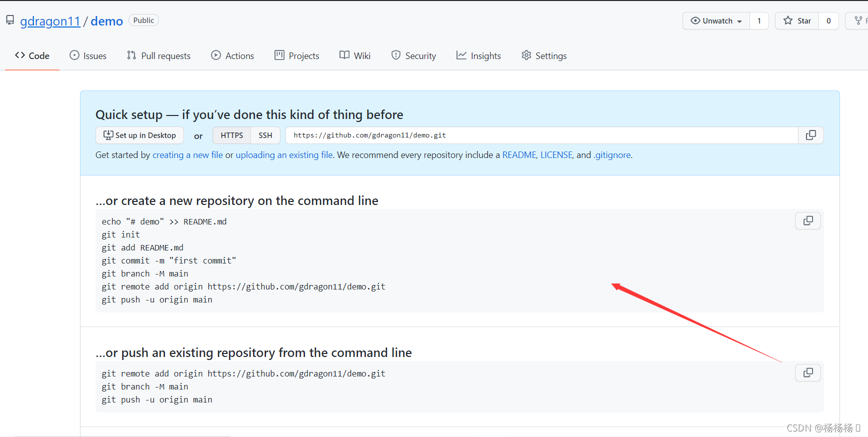This screenshot has width=868, height=437.
Task: Open the demo repository link
Action: pyautogui.click(x=106, y=21)
